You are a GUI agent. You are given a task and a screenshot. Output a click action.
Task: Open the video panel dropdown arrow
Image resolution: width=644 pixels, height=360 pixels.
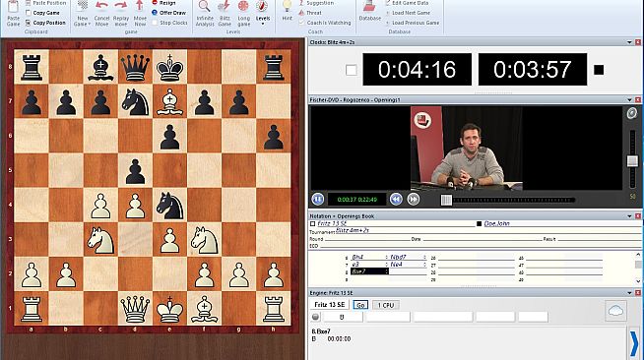click(629, 99)
